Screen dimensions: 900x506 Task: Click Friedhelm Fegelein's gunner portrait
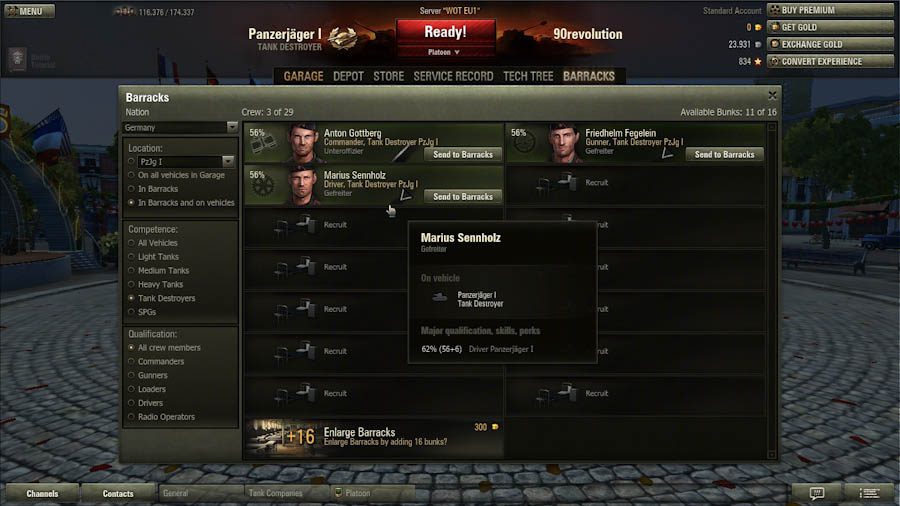click(x=564, y=143)
